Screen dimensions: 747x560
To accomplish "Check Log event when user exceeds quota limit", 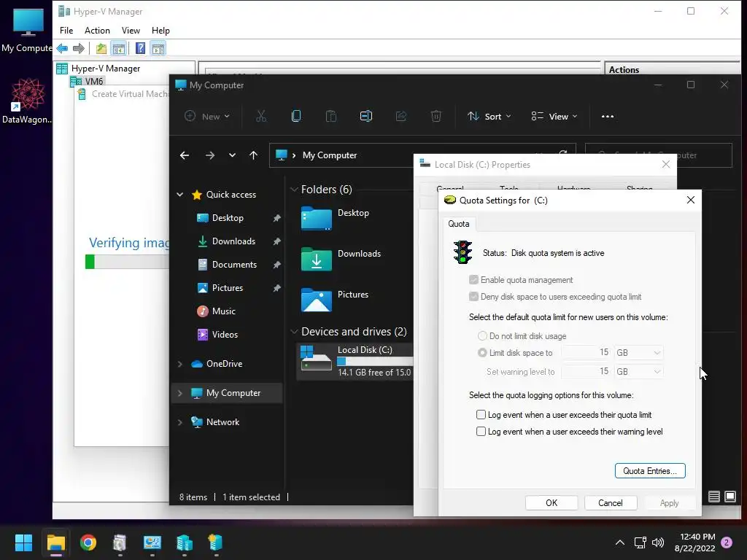I will click(x=481, y=415).
